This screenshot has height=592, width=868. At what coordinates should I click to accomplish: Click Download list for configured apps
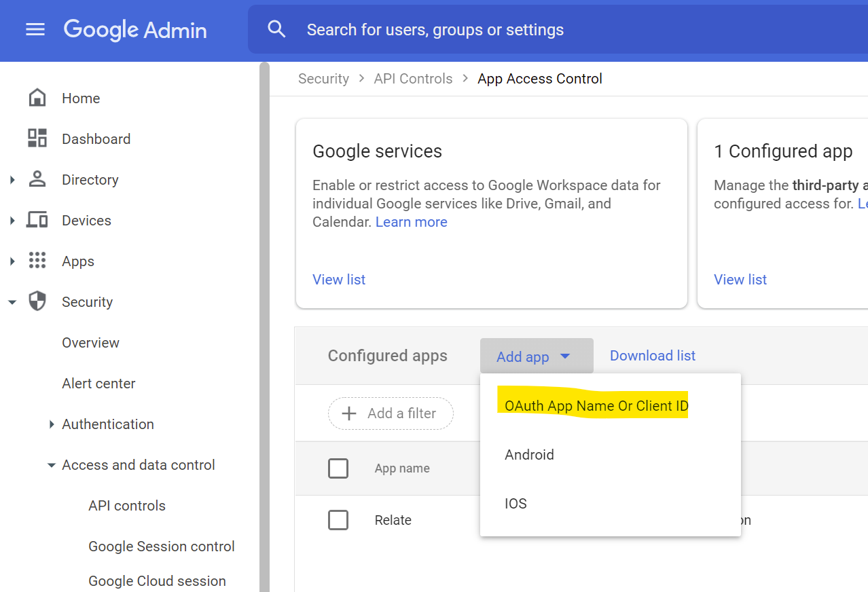pos(652,355)
